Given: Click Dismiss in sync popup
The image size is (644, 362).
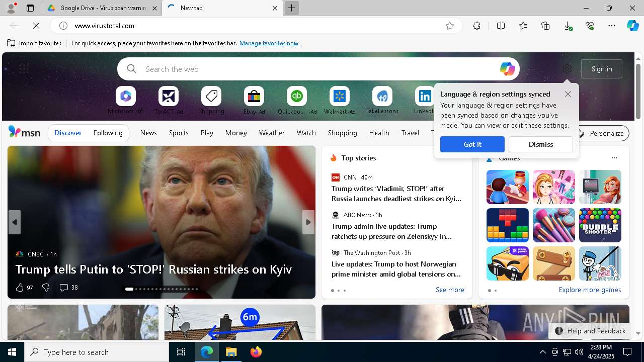Looking at the screenshot, I should (541, 144).
